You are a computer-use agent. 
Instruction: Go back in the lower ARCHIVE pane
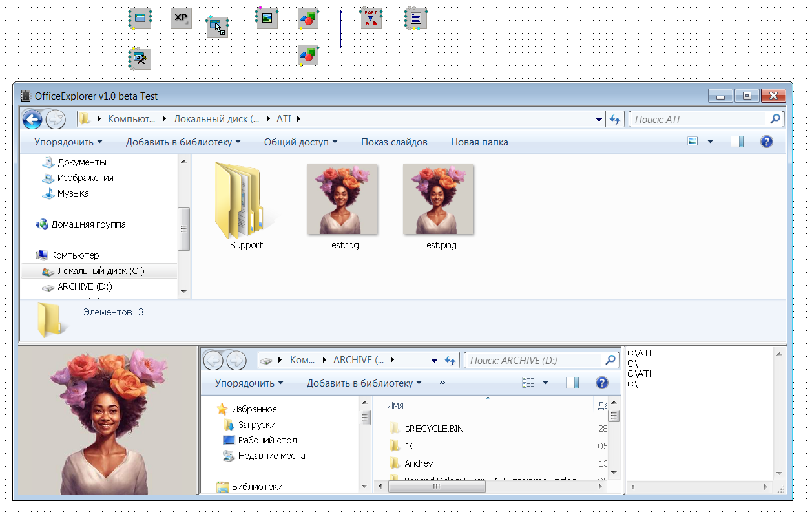(213, 360)
